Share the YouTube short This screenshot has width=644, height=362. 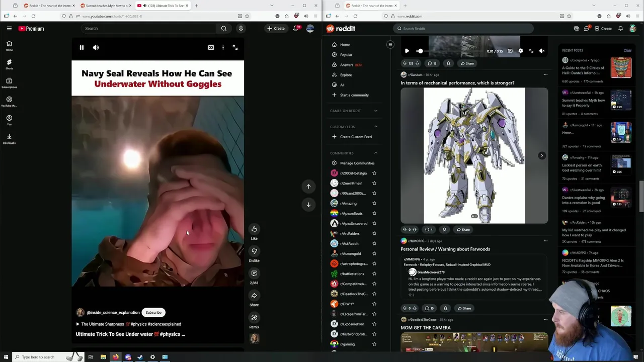[x=254, y=296]
